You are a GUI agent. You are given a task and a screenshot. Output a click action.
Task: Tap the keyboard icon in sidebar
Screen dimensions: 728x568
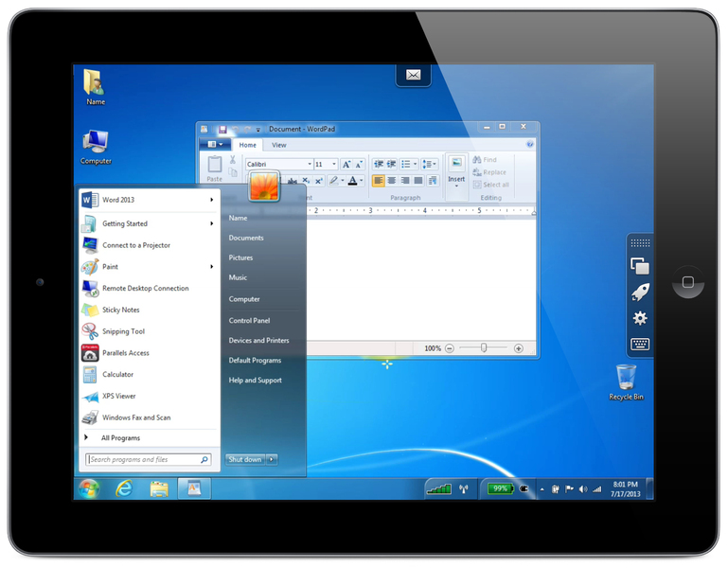tap(640, 345)
